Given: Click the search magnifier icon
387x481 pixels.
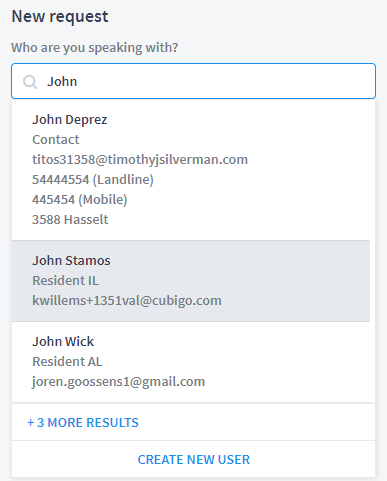Looking at the screenshot, I should coord(30,82).
